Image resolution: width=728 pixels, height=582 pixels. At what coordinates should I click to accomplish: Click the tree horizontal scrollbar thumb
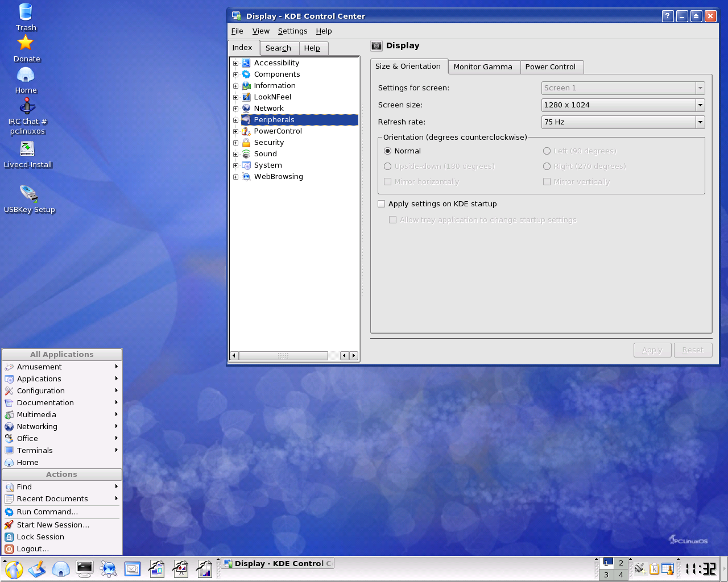(x=283, y=356)
